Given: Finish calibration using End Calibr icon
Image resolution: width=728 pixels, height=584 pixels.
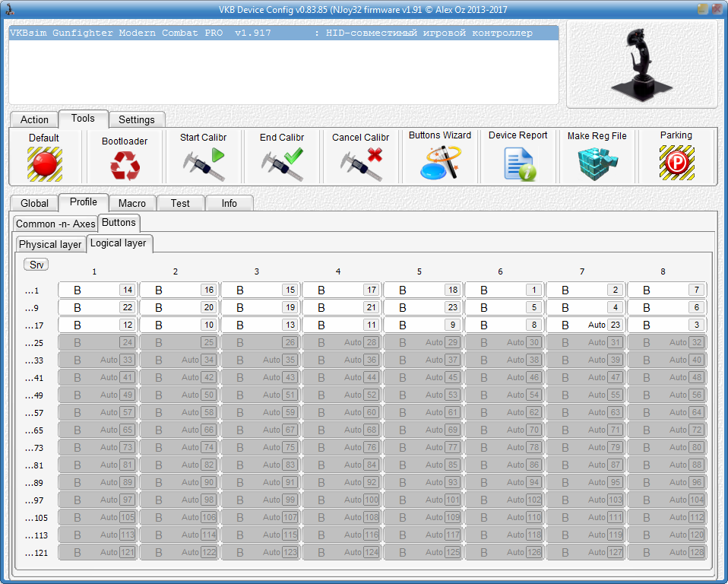Looking at the screenshot, I should (282, 164).
